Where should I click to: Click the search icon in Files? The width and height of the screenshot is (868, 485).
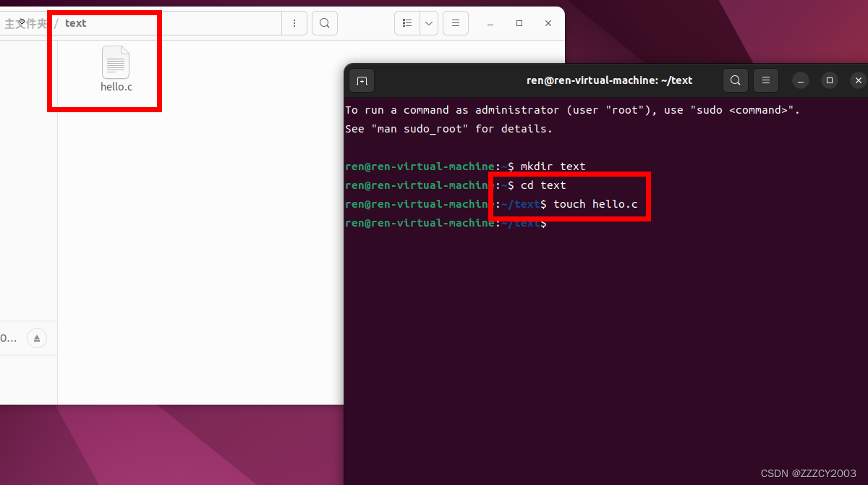pos(325,23)
